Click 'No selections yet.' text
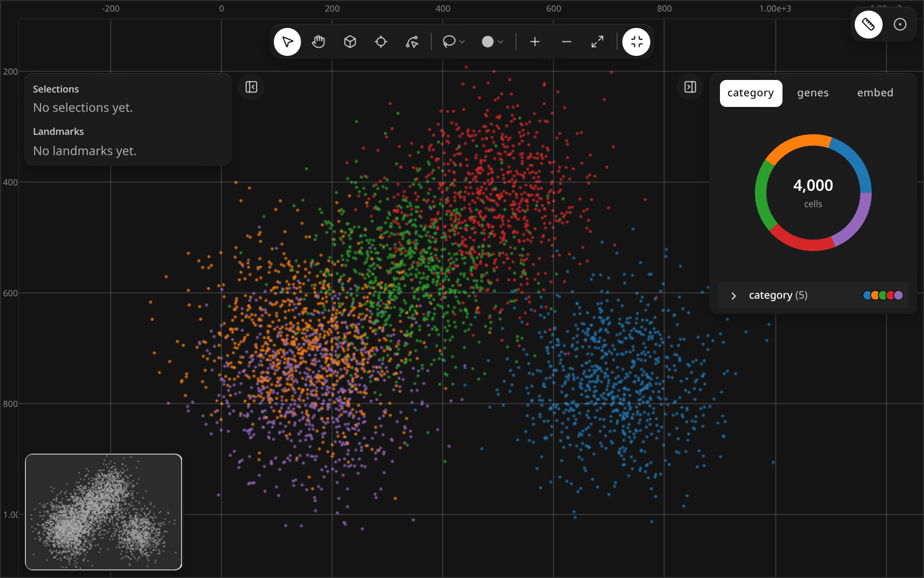This screenshot has height=578, width=924. pyautogui.click(x=83, y=107)
